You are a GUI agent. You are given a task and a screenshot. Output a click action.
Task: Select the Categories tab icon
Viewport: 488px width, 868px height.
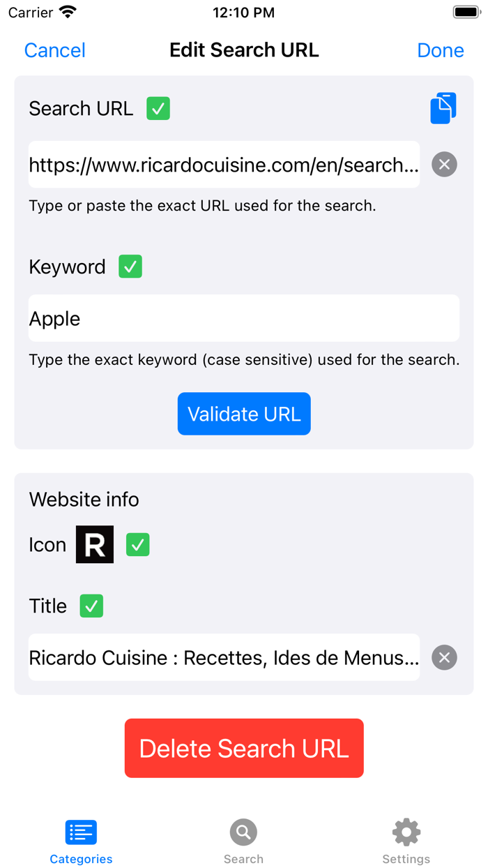point(80,832)
